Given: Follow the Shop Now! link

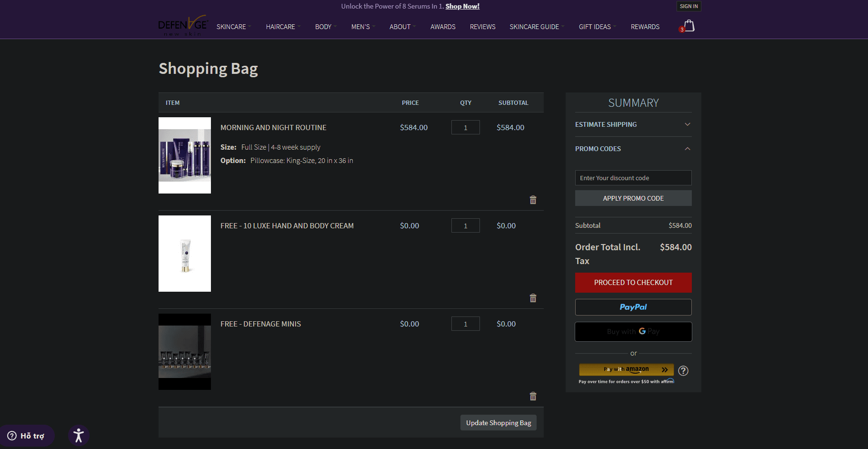Looking at the screenshot, I should coord(462,6).
